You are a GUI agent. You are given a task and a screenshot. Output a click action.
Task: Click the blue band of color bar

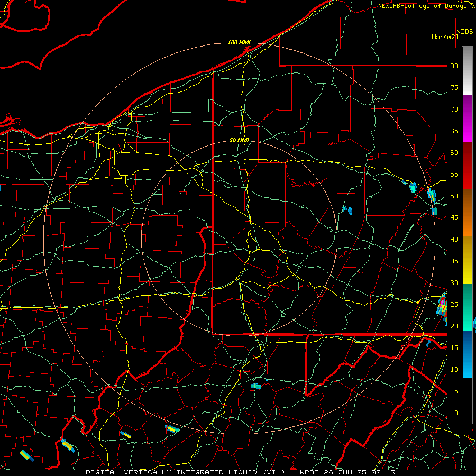(467, 354)
